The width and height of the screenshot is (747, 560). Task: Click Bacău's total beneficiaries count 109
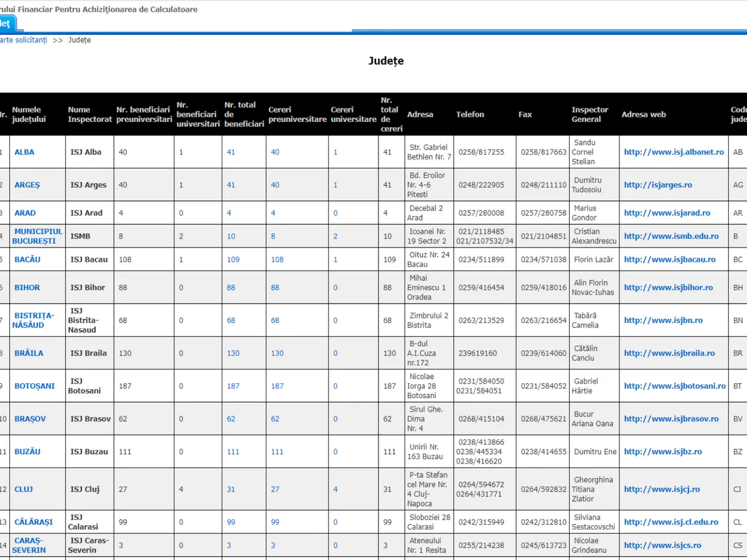click(x=233, y=259)
